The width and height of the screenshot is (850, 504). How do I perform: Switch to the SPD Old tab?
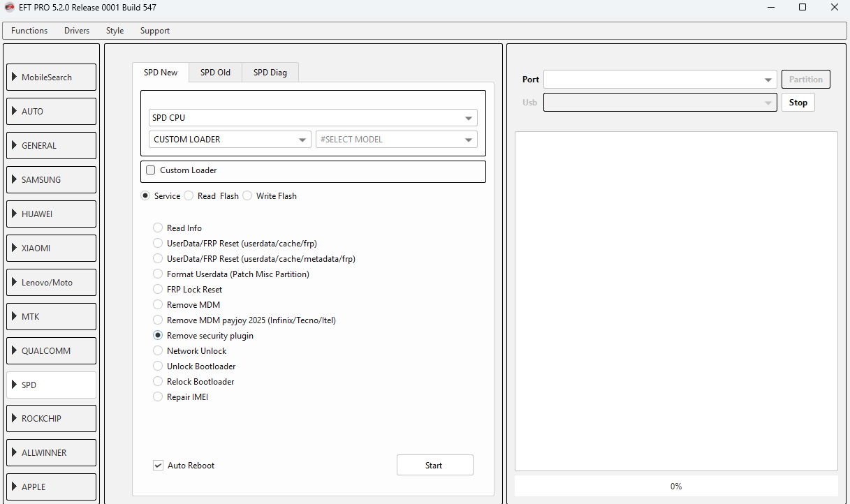coord(215,73)
